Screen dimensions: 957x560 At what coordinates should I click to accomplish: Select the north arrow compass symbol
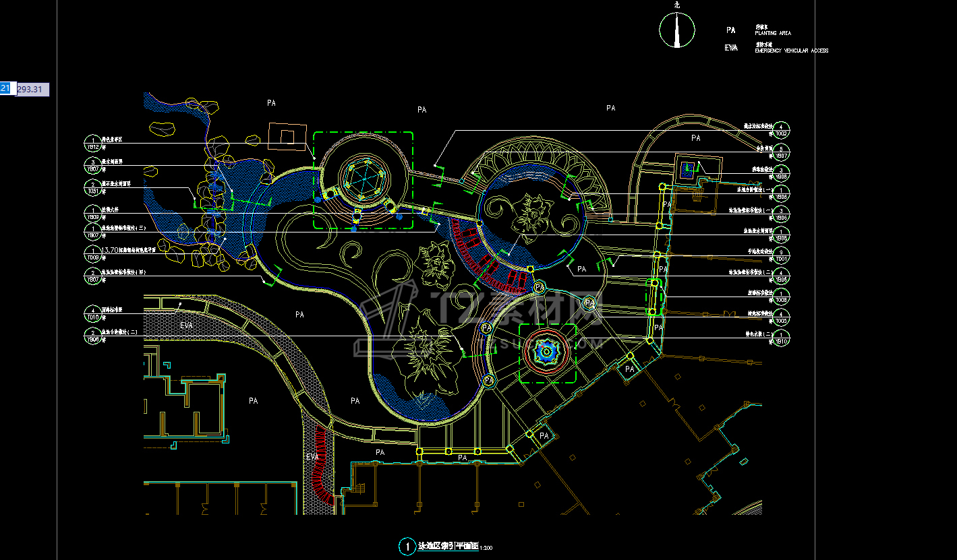(676, 30)
